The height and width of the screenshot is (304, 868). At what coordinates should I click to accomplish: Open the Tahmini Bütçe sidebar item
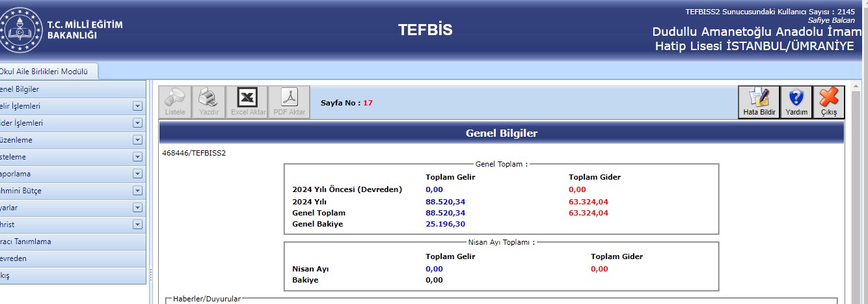click(73, 191)
